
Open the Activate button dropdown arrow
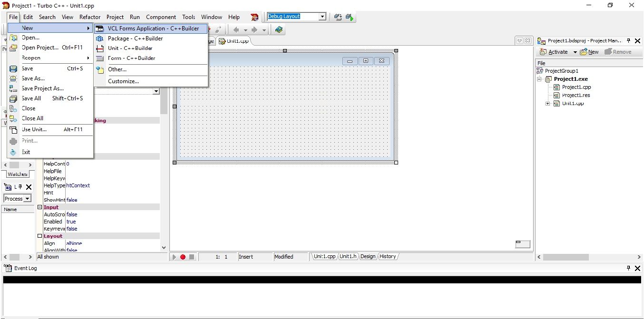pyautogui.click(x=575, y=52)
